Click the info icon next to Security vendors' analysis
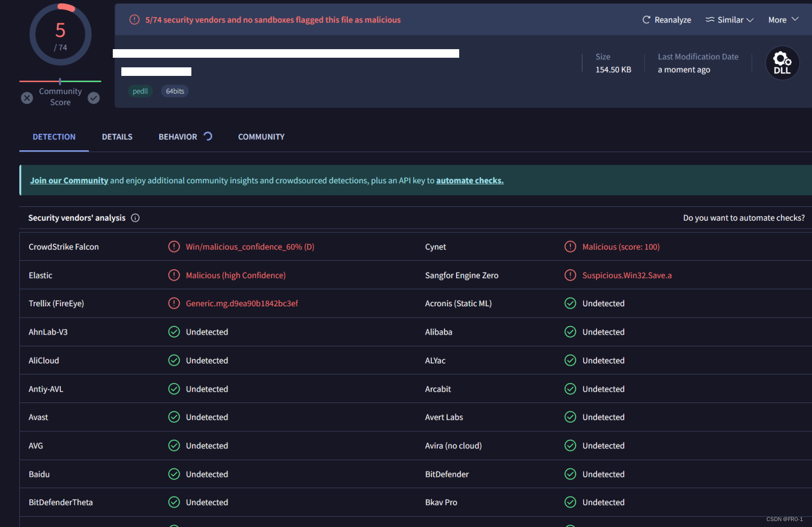 (135, 218)
